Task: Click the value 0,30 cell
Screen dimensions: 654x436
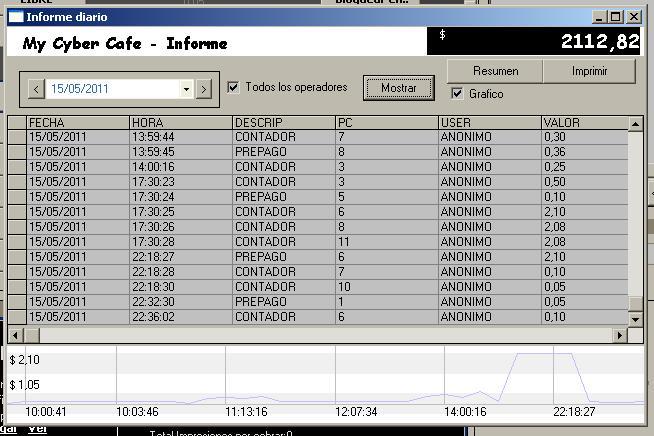Action: tap(585, 137)
